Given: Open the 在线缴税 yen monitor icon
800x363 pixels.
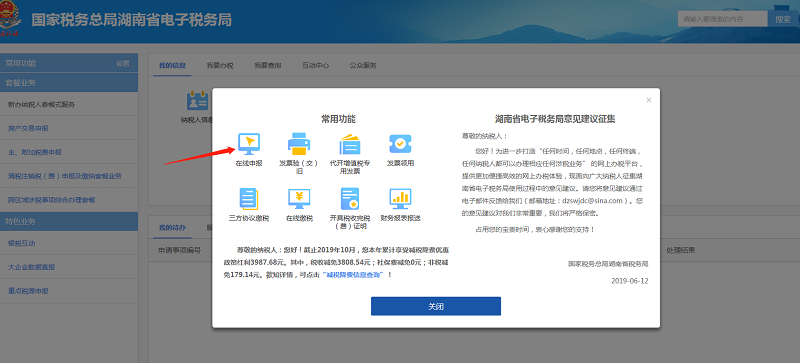Looking at the screenshot, I should [x=299, y=199].
